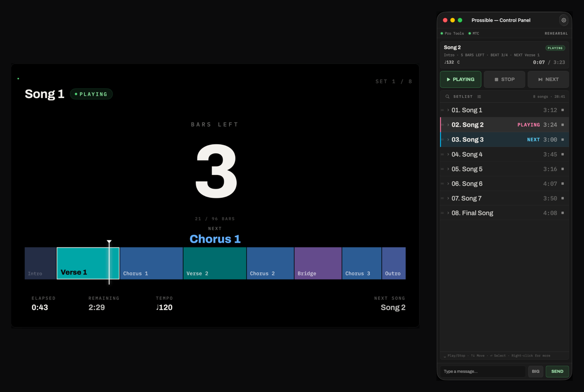584x392 pixels.
Task: Click the stop square on 02. Song 2 row
Action: [x=563, y=125]
